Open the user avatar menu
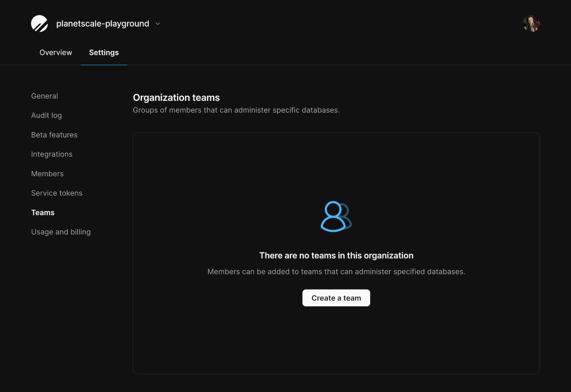Image resolution: width=571 pixels, height=392 pixels. (531, 23)
